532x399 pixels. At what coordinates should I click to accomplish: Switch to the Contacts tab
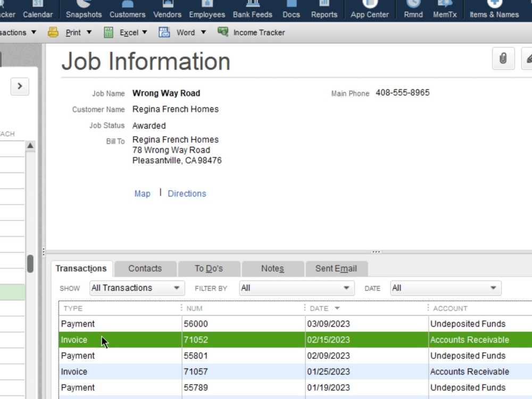point(144,269)
